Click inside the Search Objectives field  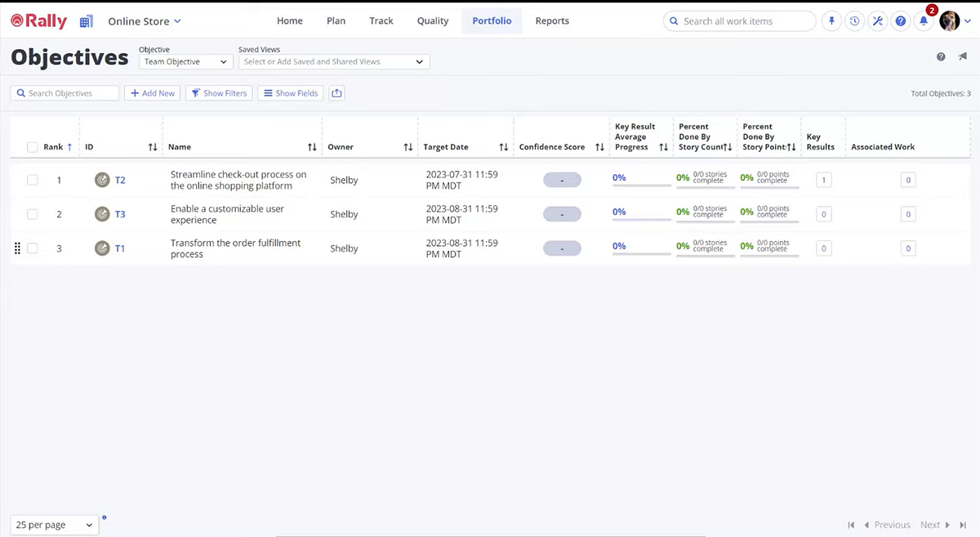64,92
